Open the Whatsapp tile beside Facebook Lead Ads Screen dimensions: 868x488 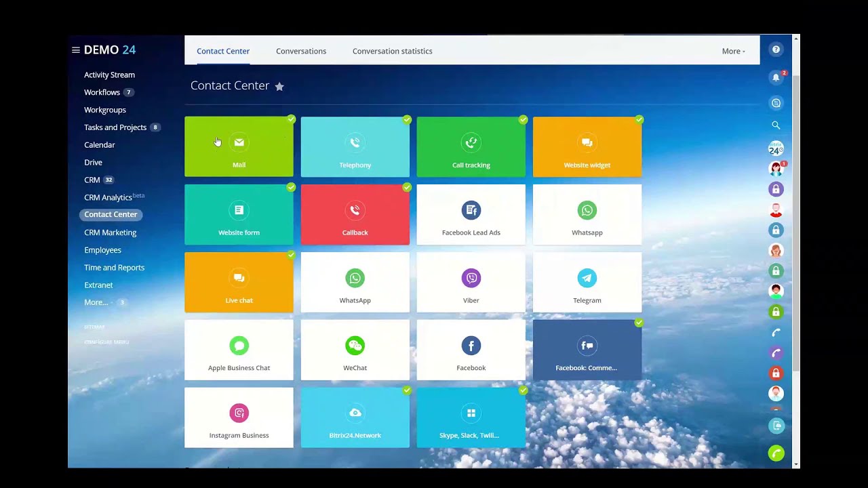pyautogui.click(x=587, y=214)
